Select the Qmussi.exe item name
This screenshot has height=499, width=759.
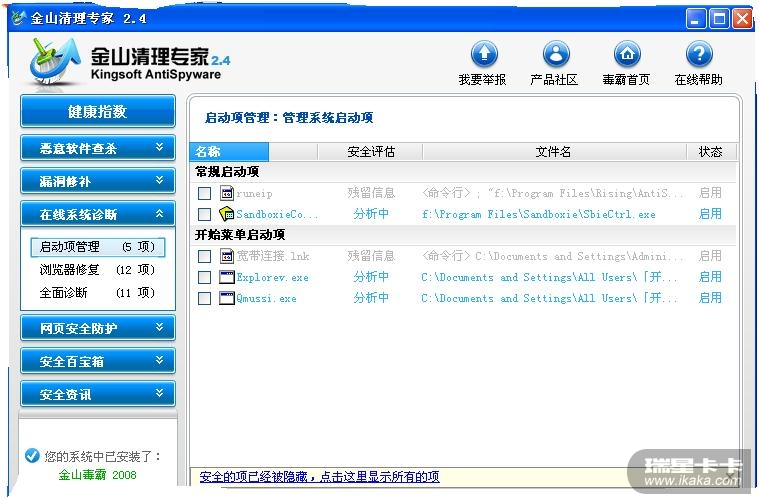point(266,299)
